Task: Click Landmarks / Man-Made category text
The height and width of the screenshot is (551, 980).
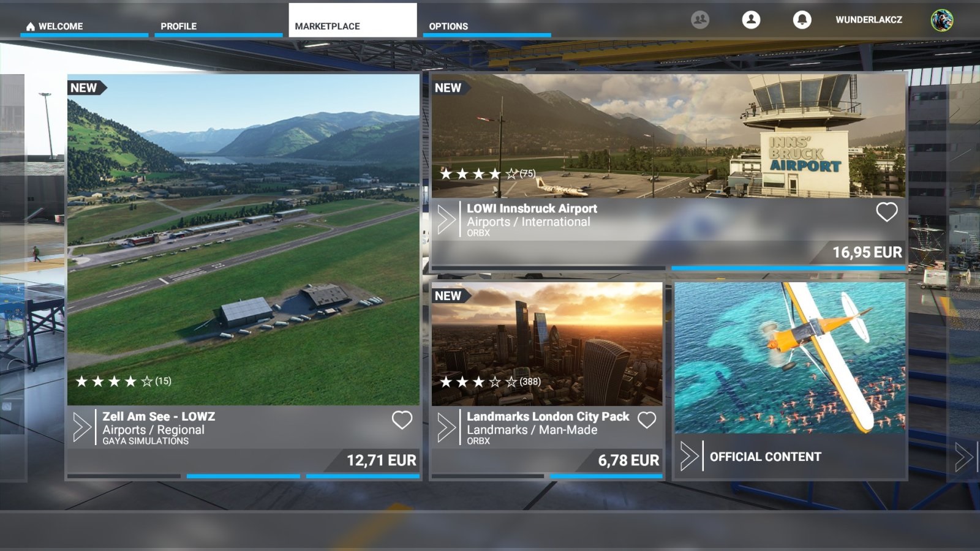Action: tap(532, 430)
